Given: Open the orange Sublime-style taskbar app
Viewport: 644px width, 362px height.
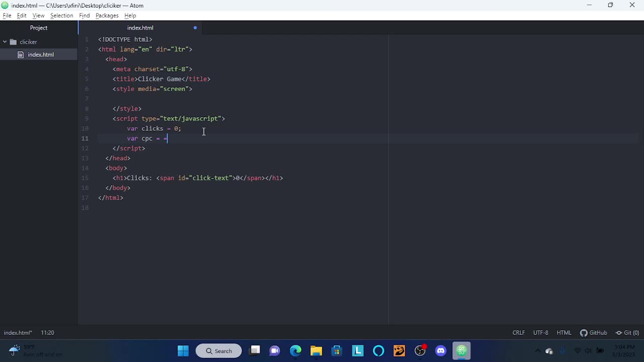Looking at the screenshot, I should tap(399, 351).
